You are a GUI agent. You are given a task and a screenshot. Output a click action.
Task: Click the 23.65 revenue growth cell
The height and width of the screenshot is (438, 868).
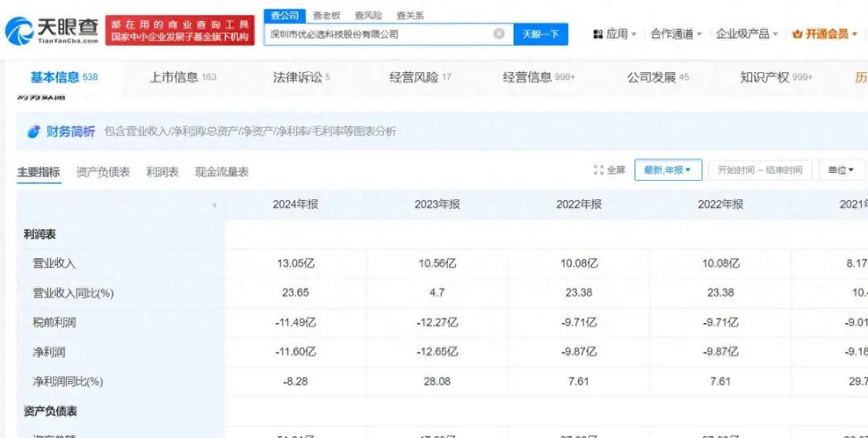point(296,293)
